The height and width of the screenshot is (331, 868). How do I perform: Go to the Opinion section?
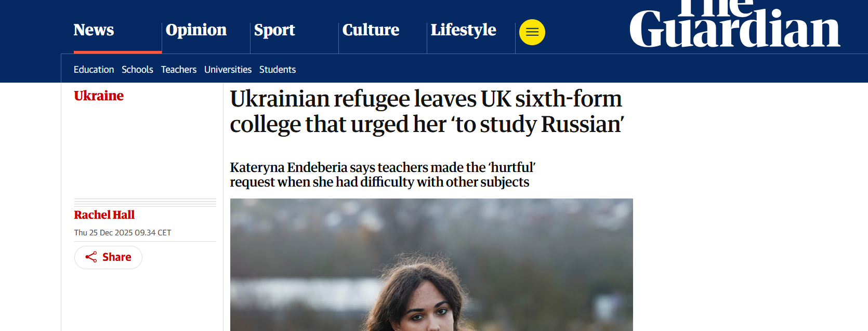196,30
